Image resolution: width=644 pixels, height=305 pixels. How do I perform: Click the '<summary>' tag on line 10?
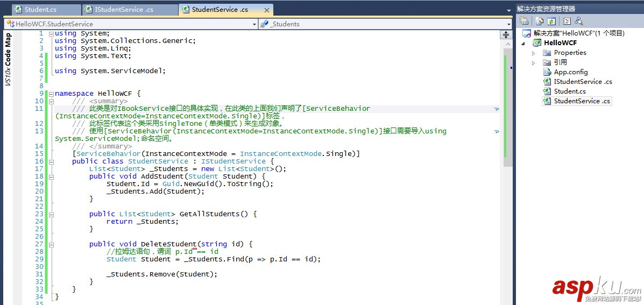click(109, 101)
